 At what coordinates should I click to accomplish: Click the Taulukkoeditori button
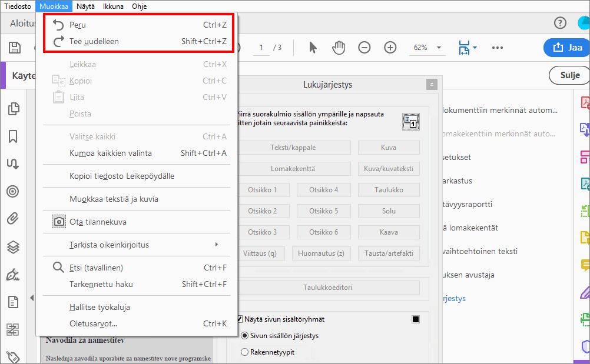pyautogui.click(x=328, y=288)
